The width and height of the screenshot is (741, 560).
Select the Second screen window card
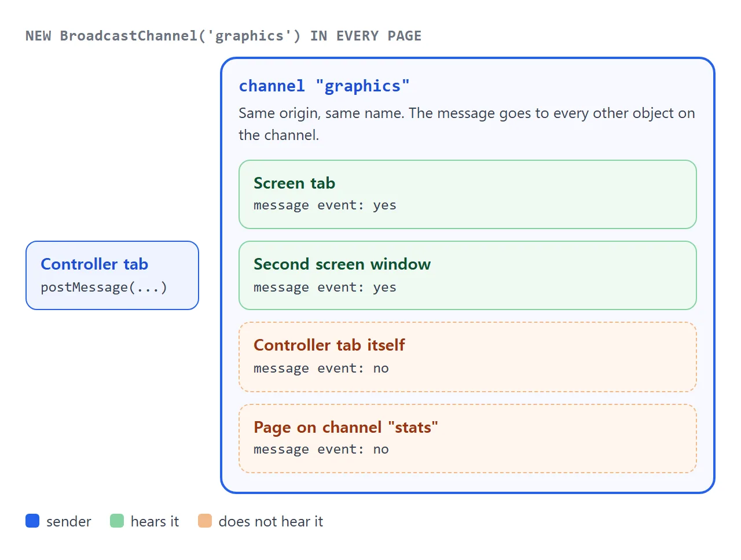pyautogui.click(x=468, y=275)
